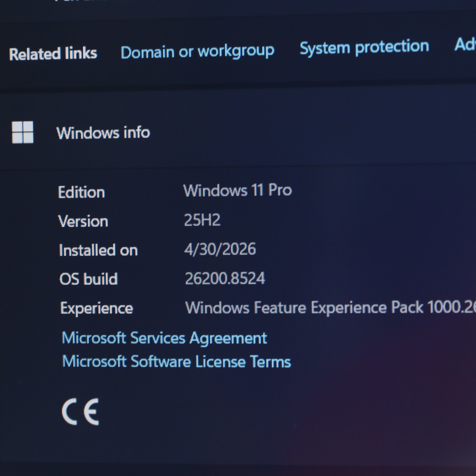Select the Installed on date 4/30/2026
Screen dimensions: 476x476
pyautogui.click(x=220, y=249)
